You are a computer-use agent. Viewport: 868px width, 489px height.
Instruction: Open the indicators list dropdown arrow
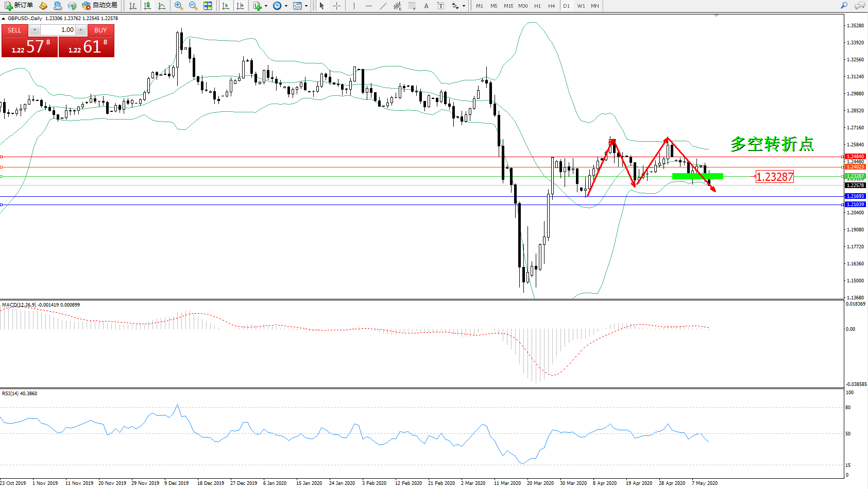(266, 6)
